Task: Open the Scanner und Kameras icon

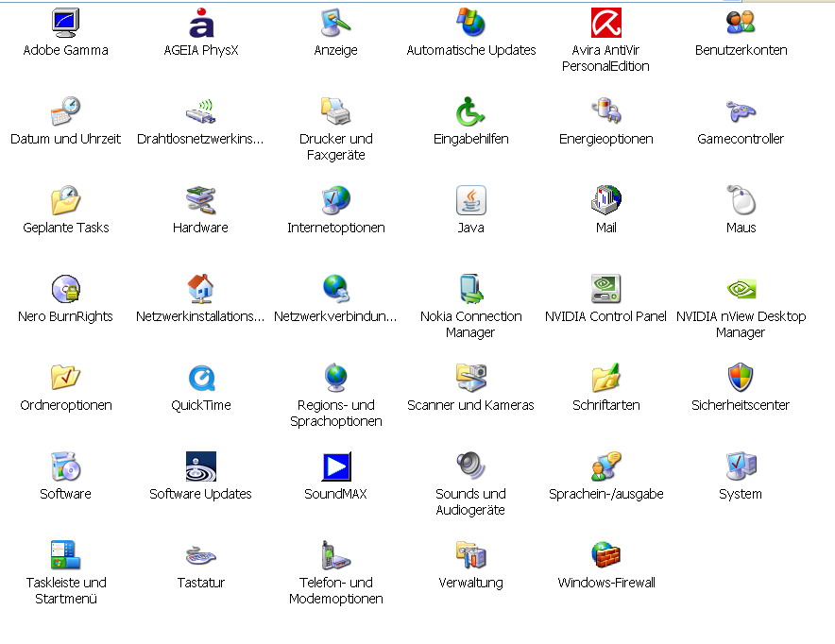Action: [x=470, y=378]
